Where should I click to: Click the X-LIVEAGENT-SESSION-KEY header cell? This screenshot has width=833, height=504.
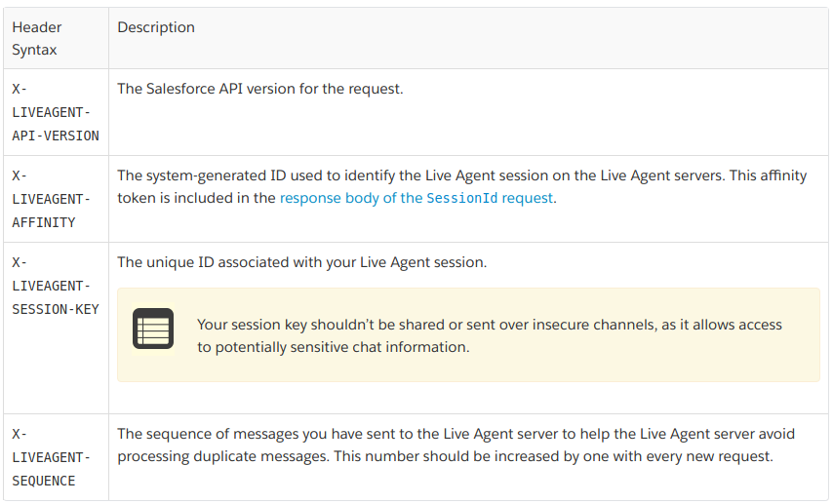56,329
